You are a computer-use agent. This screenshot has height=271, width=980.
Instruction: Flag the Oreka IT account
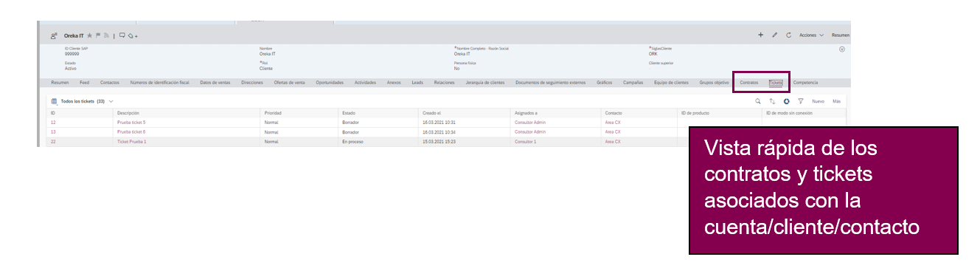[98, 35]
